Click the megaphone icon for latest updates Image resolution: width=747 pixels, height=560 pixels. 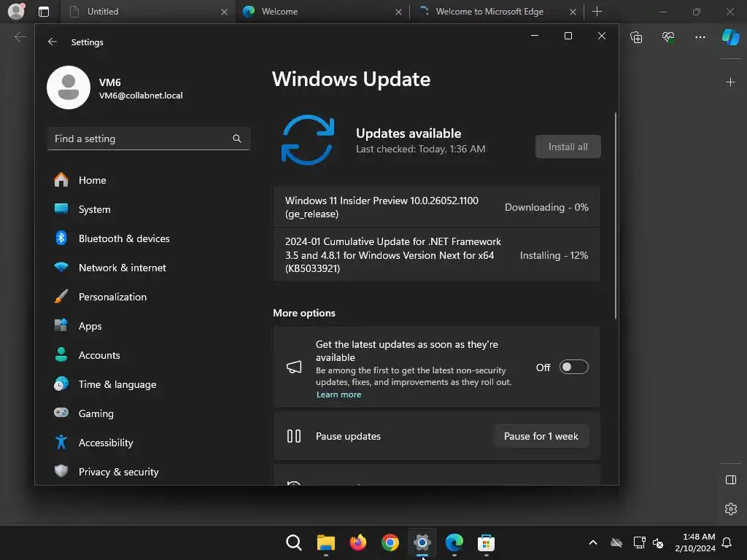(294, 367)
